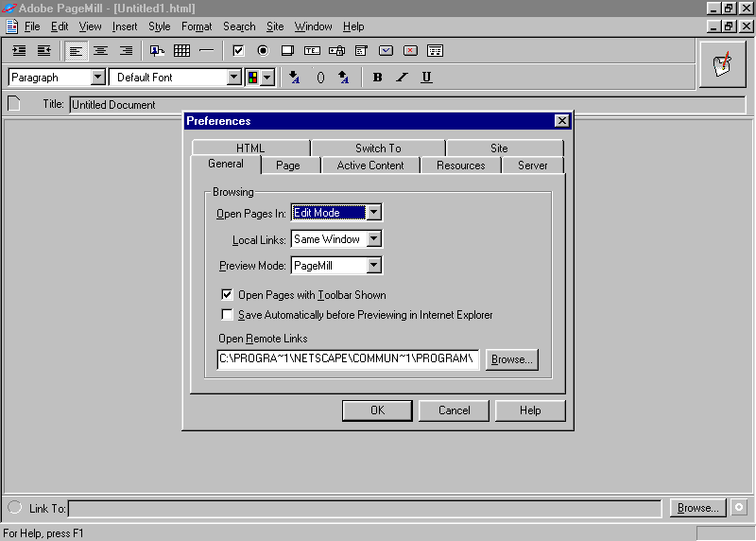Click the target icon at bottom right
This screenshot has height=541, width=756.
click(739, 507)
